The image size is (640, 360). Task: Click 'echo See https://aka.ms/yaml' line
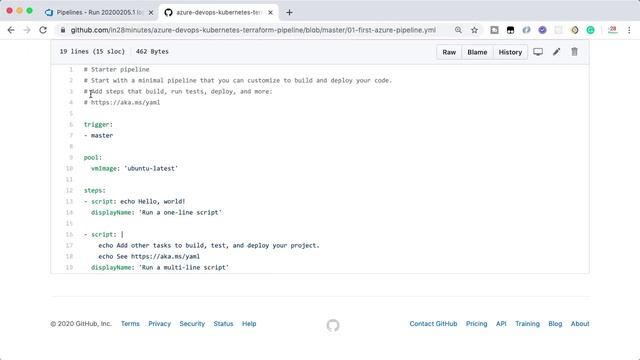coord(149,256)
